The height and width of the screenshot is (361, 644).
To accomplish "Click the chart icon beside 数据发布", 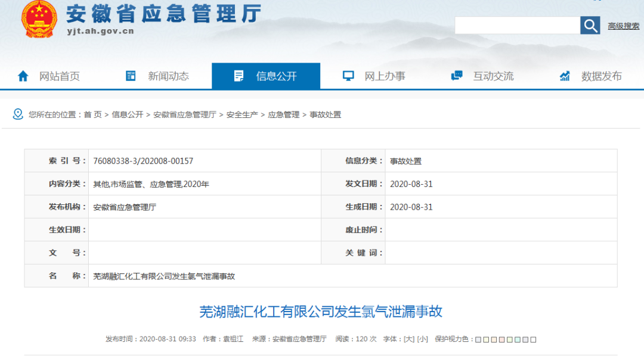I will tap(565, 76).
